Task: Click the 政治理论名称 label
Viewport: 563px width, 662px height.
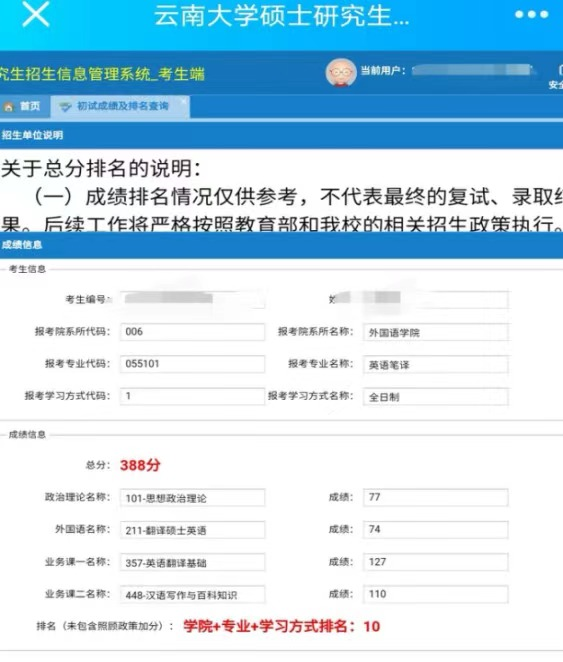Action: pyautogui.click(x=78, y=497)
